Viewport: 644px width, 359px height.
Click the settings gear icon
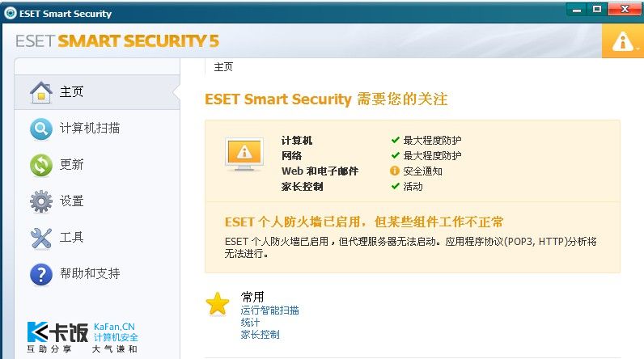41,201
